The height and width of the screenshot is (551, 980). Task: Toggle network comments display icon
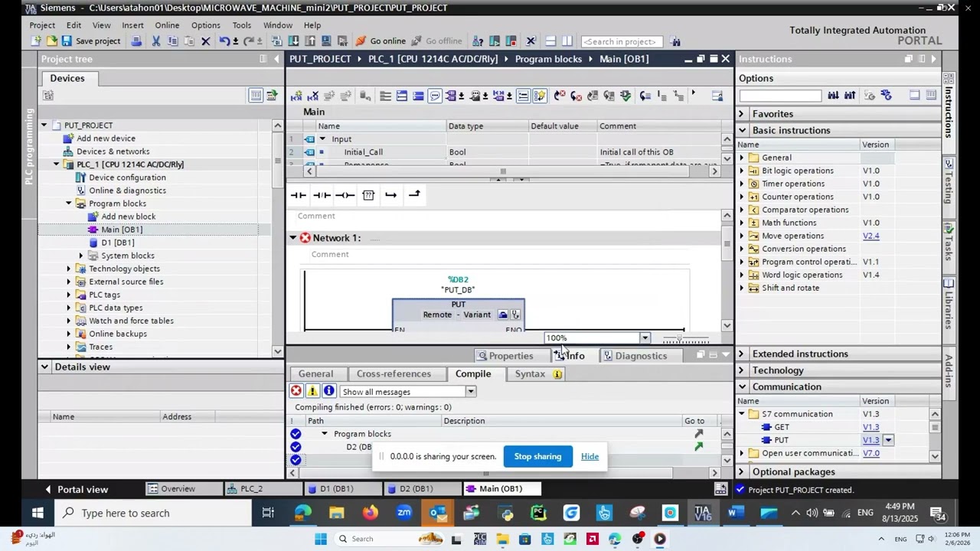[523, 96]
